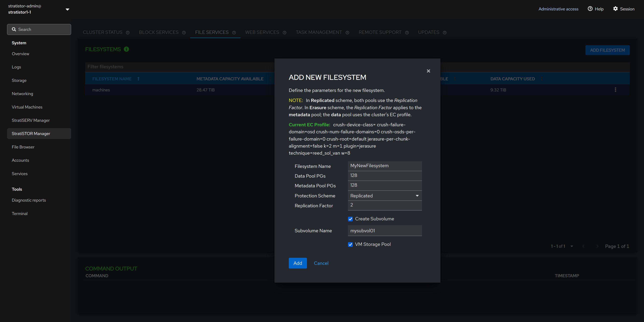Click the help icon beside Task Management tab
The image size is (644, 322).
[347, 33]
